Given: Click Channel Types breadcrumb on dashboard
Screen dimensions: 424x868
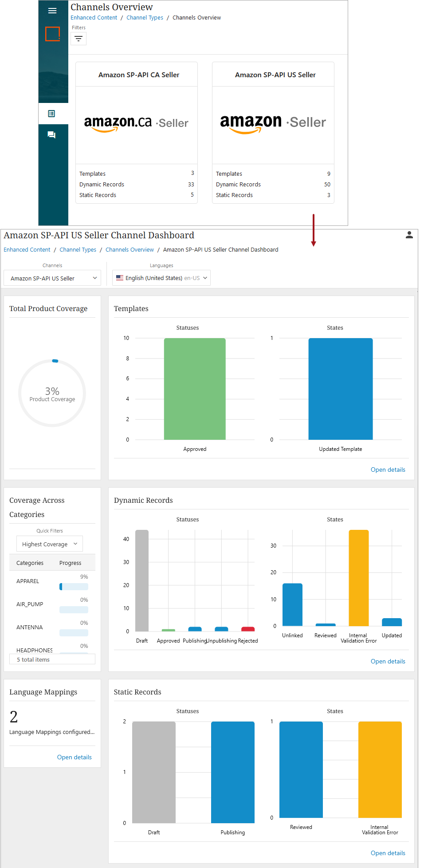Looking at the screenshot, I should pos(78,250).
